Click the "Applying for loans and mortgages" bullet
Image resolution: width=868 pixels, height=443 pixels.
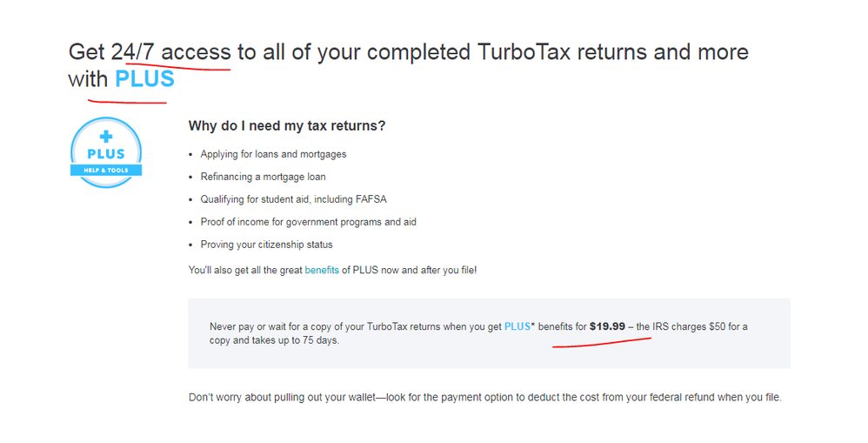coord(273,154)
